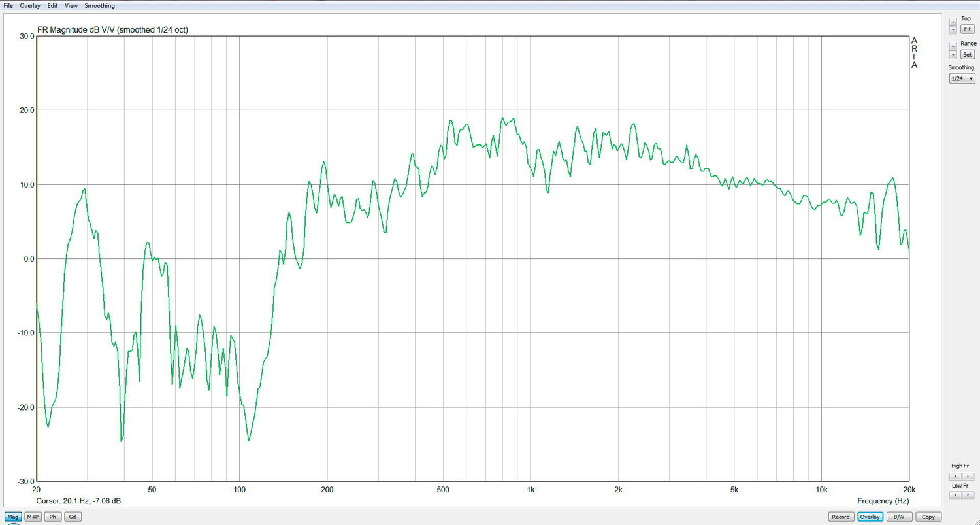Click the 0.0 dB axis label
980x525 pixels.
tap(29, 259)
